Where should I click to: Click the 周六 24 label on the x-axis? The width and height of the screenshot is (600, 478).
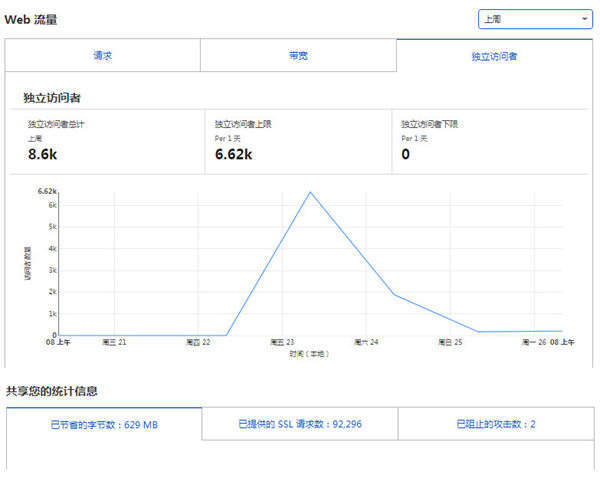coord(367,342)
